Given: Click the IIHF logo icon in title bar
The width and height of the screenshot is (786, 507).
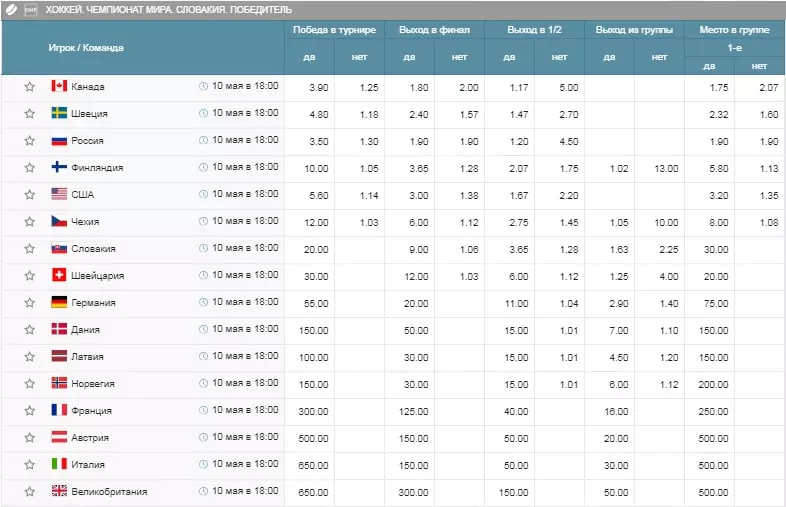Looking at the screenshot, I should tap(31, 10).
